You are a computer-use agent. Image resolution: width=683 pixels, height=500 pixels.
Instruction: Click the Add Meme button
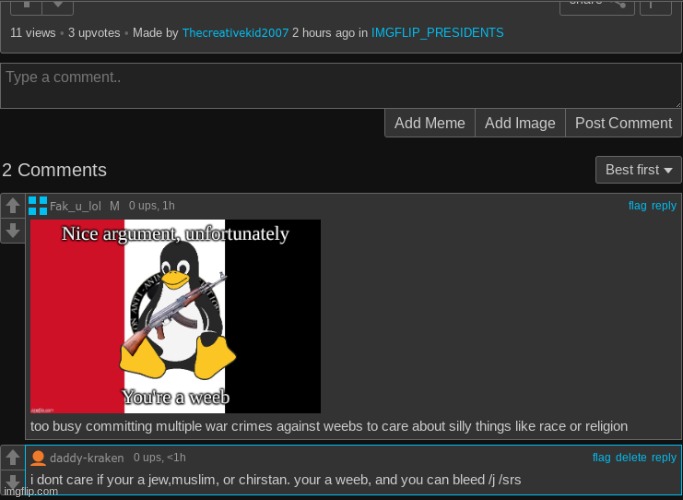[429, 123]
